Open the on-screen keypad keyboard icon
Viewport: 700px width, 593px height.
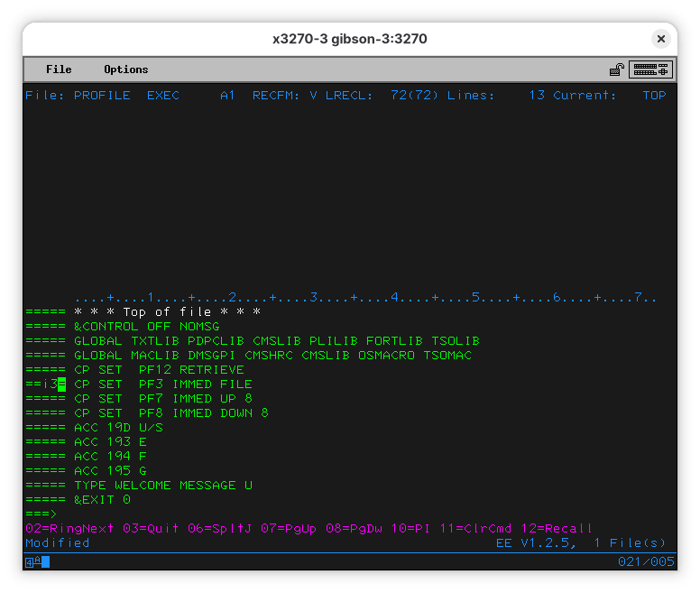650,69
